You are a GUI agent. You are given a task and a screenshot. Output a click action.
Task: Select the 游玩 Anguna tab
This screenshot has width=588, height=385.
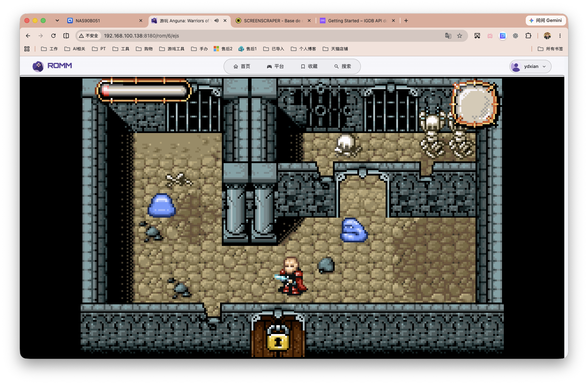coord(189,21)
